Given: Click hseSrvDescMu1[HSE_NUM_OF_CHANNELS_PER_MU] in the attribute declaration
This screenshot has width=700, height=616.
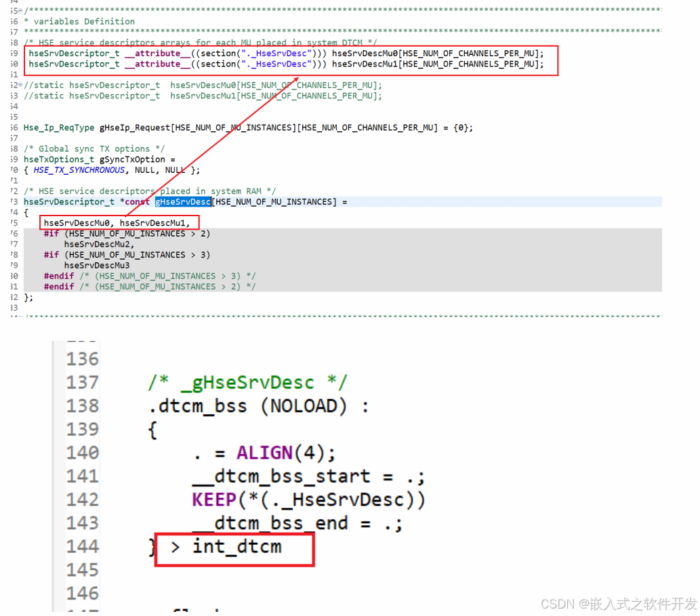Looking at the screenshot, I should [438, 64].
